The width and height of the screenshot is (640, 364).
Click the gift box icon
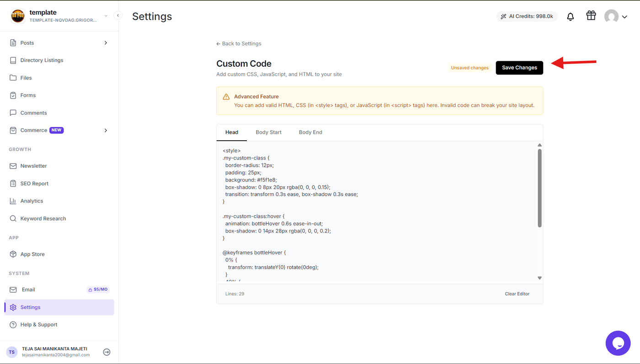click(x=591, y=16)
